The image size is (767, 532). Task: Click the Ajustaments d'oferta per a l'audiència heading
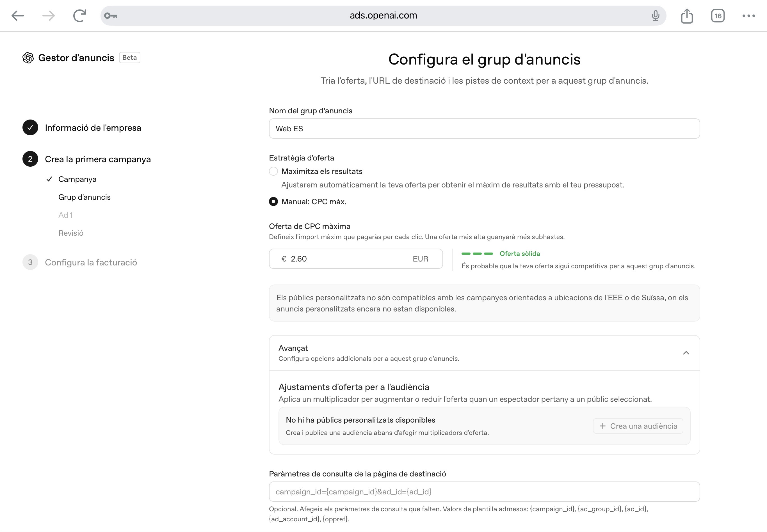354,387
